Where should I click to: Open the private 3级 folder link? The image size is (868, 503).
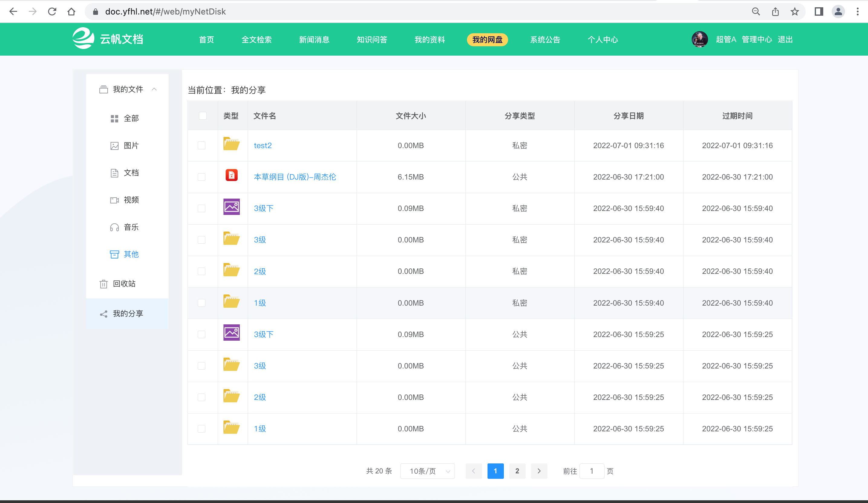[x=260, y=240]
